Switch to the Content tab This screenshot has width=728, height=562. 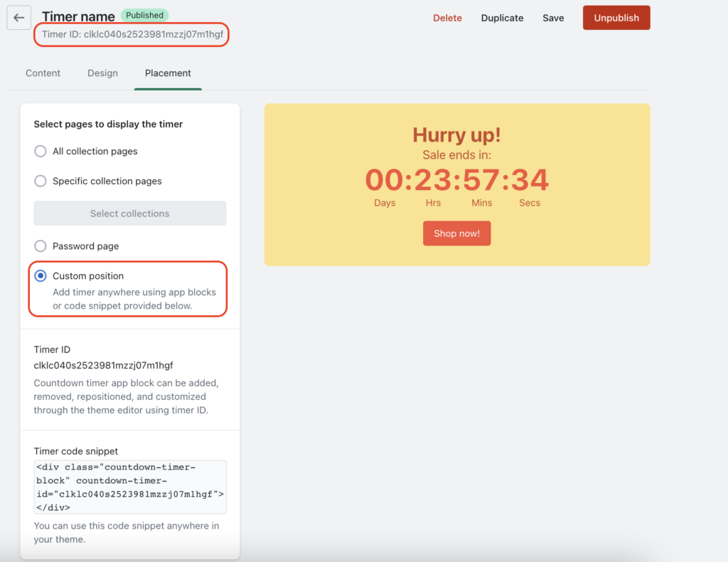(43, 73)
